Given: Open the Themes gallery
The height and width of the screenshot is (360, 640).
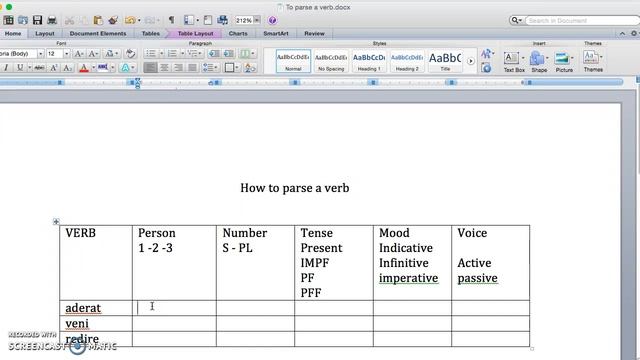Looking at the screenshot, I should tap(593, 62).
